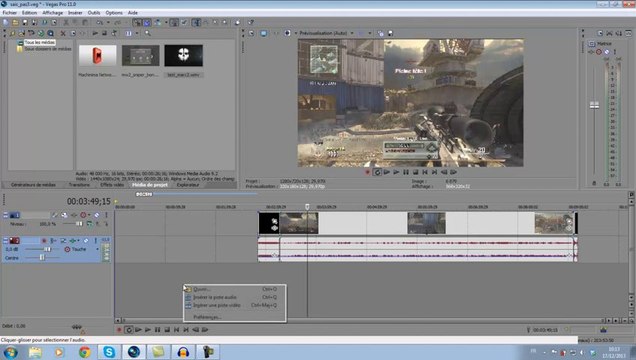The width and height of the screenshot is (636, 360).
Task: Toggle loop playback under the preview window
Action: pyautogui.click(x=377, y=172)
